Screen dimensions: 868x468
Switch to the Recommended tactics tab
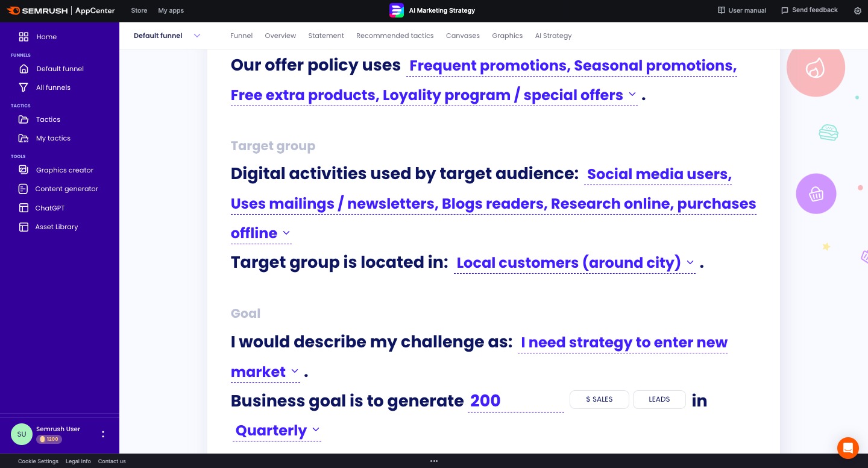[x=395, y=36]
